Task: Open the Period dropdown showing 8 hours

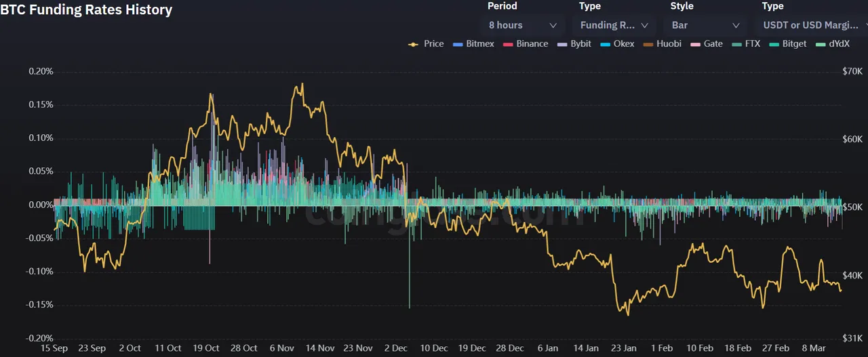Action: (523, 25)
